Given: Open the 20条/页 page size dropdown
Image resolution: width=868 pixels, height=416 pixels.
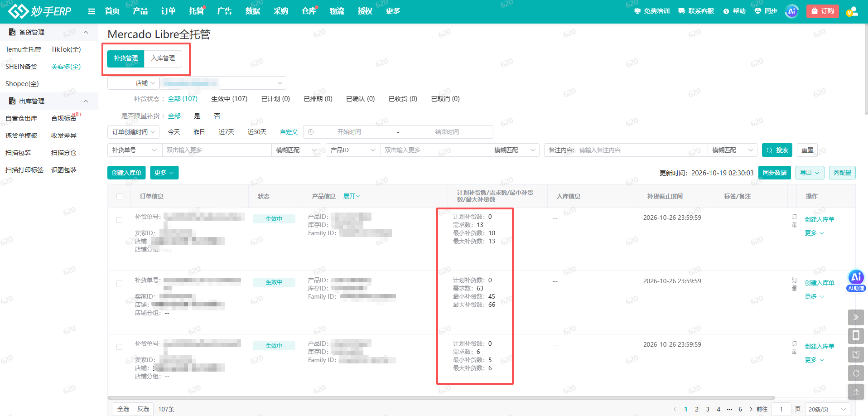Looking at the screenshot, I should pyautogui.click(x=827, y=409).
